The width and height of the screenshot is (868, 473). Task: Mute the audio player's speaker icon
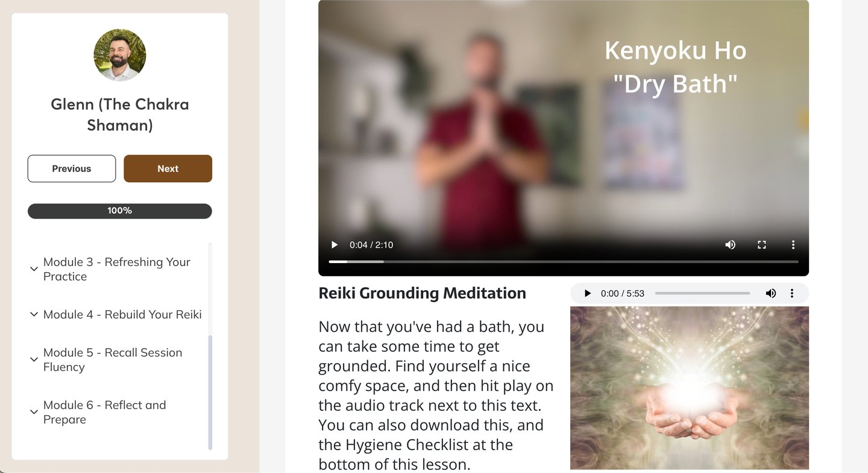770,293
